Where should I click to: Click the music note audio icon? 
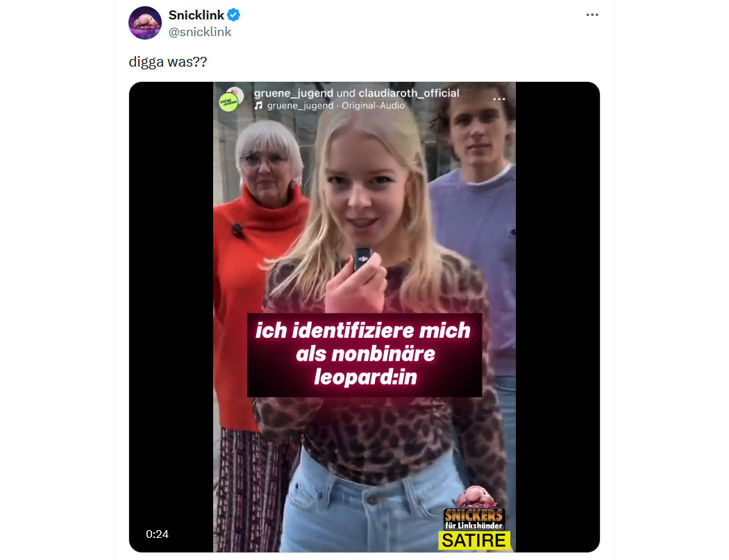[x=258, y=105]
